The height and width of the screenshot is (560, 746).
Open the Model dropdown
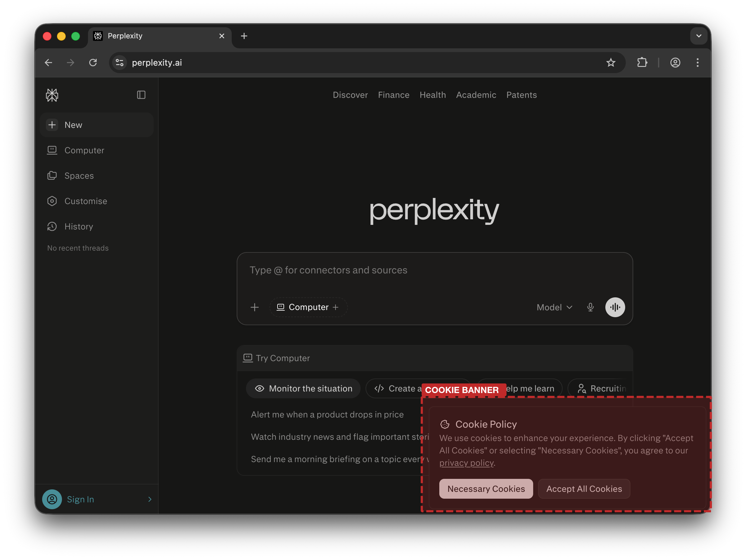pos(555,307)
